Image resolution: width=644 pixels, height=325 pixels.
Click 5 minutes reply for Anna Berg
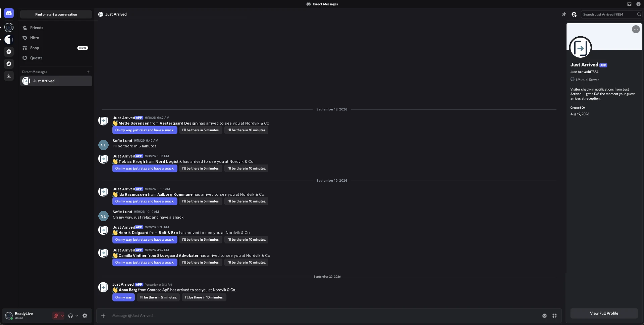(158, 297)
